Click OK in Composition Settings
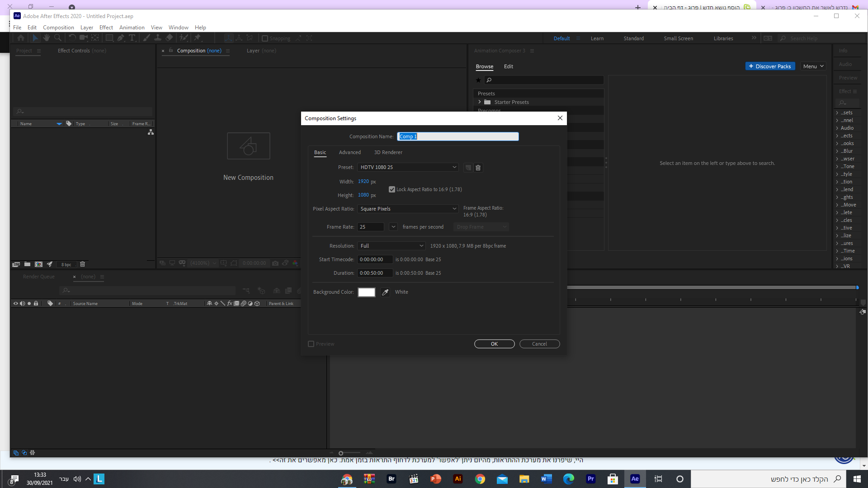 (x=494, y=344)
